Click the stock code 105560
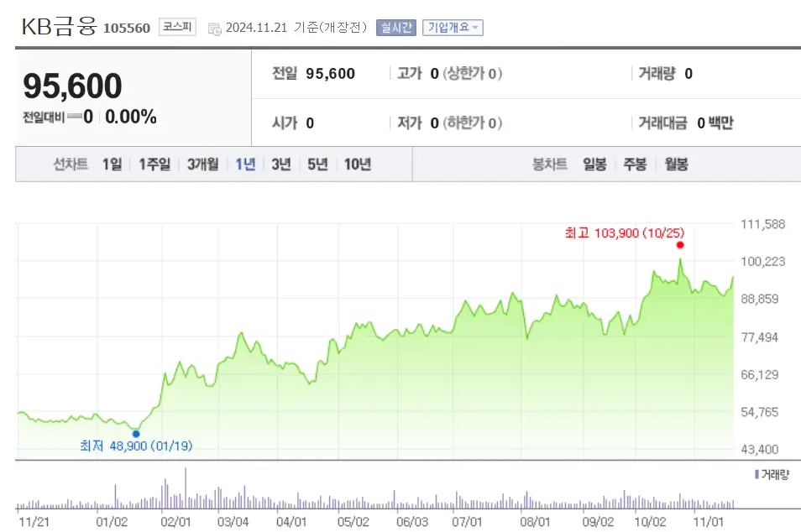The height and width of the screenshot is (532, 801). click(x=129, y=27)
